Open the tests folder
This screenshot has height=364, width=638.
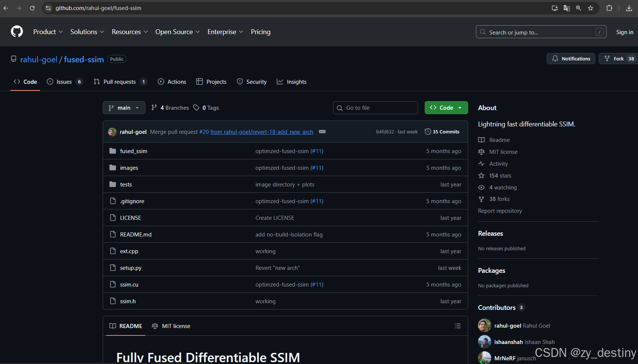pyautogui.click(x=126, y=184)
